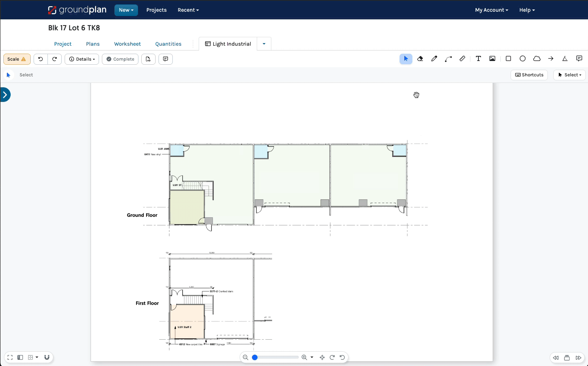
Task: Undo the last action
Action: [x=41, y=59]
